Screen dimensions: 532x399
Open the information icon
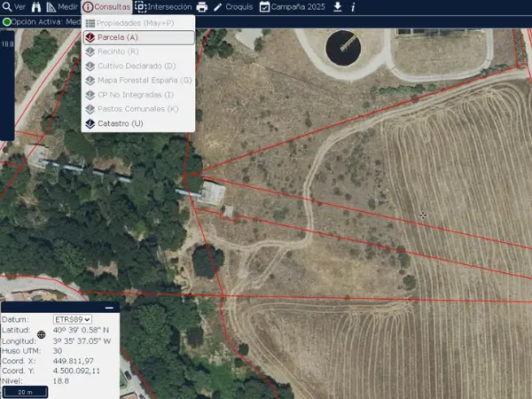[x=353, y=7]
